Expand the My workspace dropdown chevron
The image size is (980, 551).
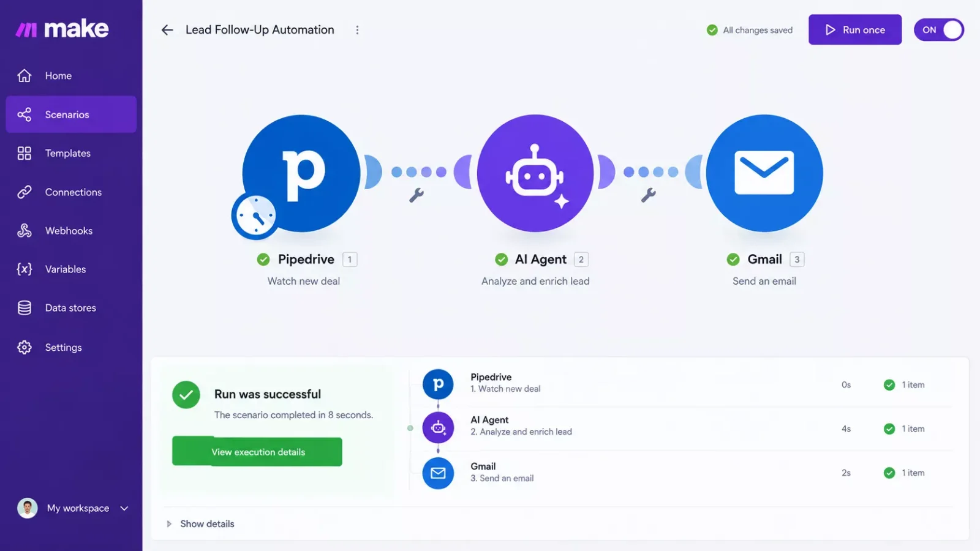(x=124, y=508)
